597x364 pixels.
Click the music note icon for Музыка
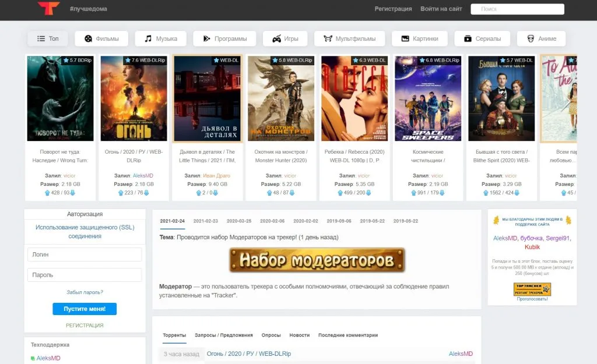[148, 38]
